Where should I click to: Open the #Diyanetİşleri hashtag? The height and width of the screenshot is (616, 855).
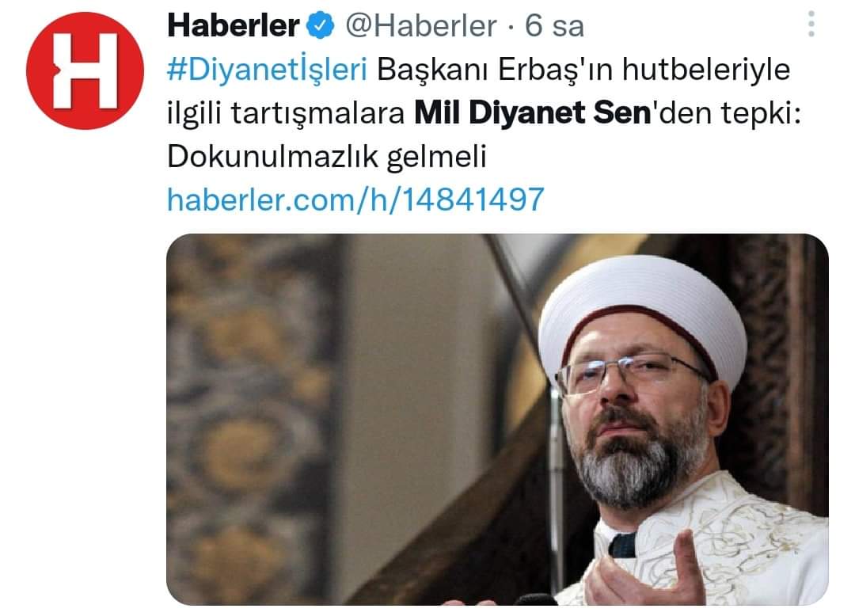click(x=268, y=70)
